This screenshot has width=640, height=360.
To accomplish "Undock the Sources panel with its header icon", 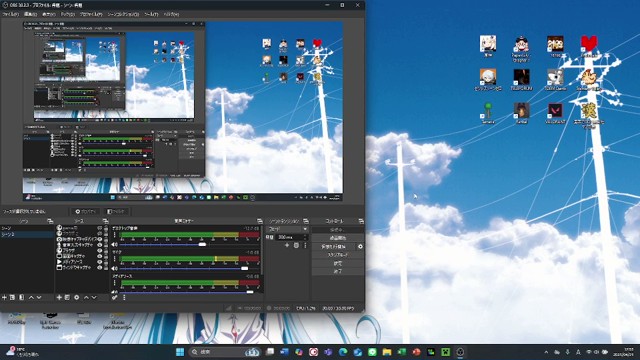I will tap(105, 221).
